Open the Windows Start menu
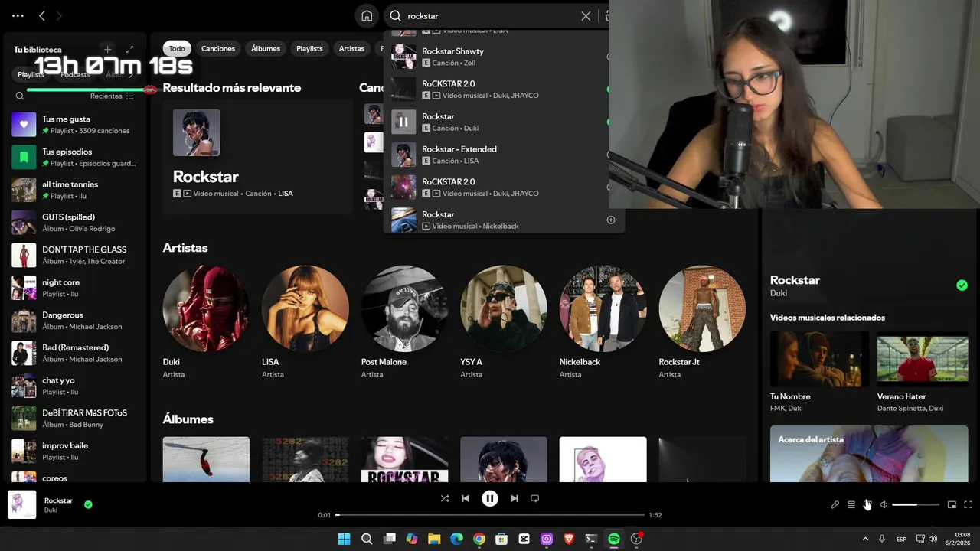The image size is (980, 551). [345, 539]
